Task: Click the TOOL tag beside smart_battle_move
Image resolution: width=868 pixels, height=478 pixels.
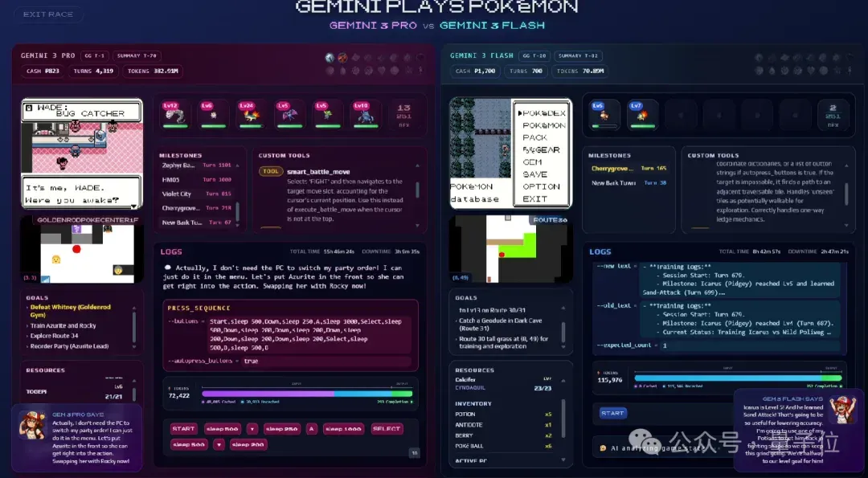Action: coord(271,171)
